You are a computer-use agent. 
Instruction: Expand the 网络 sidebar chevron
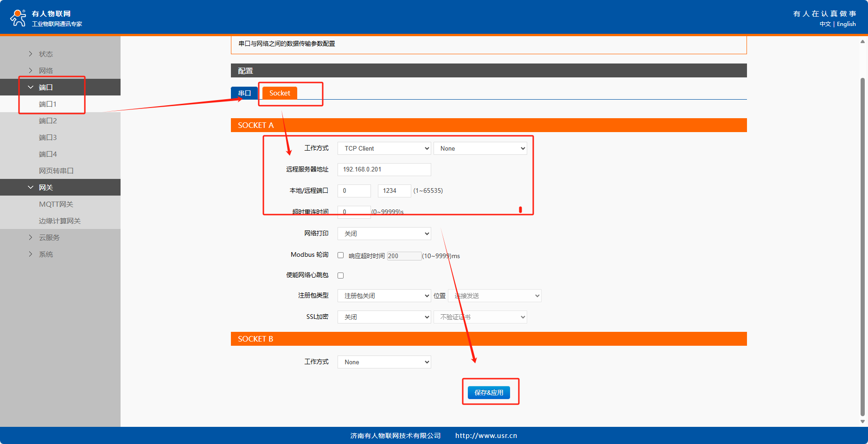point(31,70)
